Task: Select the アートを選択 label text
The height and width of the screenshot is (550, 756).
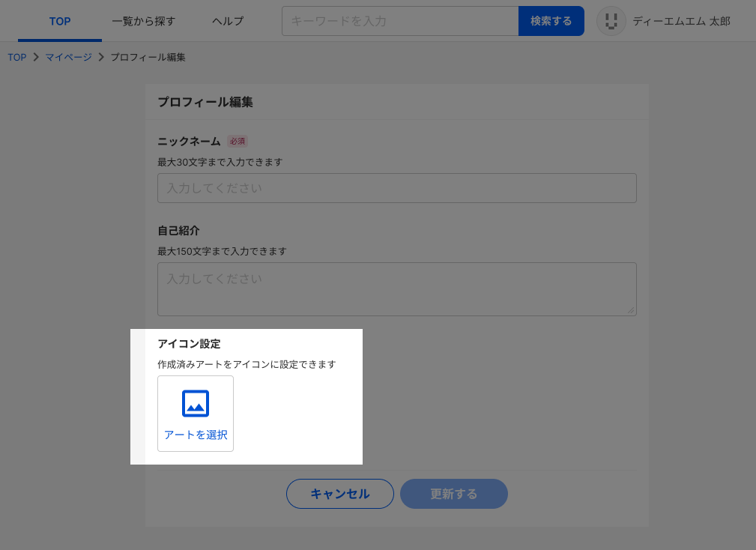Action: 196,435
